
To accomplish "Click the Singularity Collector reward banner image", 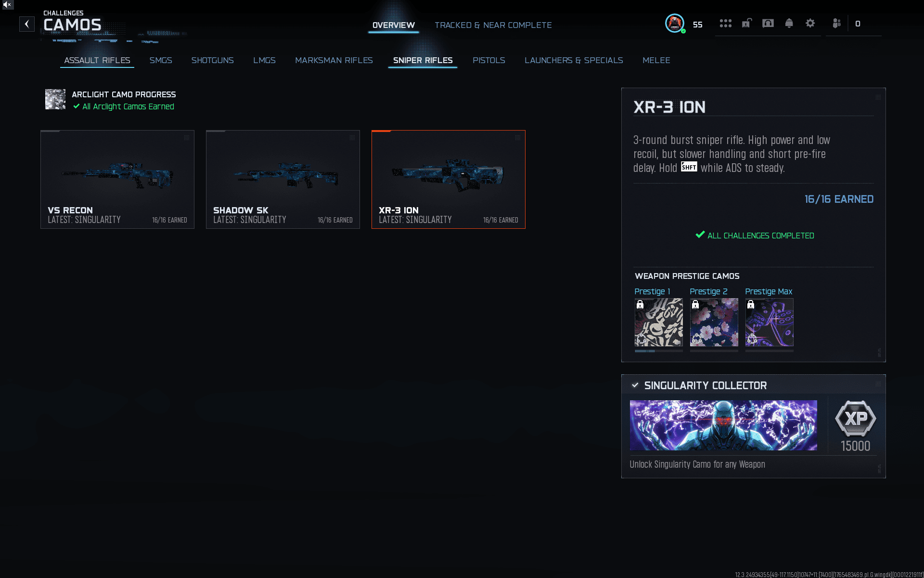I will tap(723, 425).
